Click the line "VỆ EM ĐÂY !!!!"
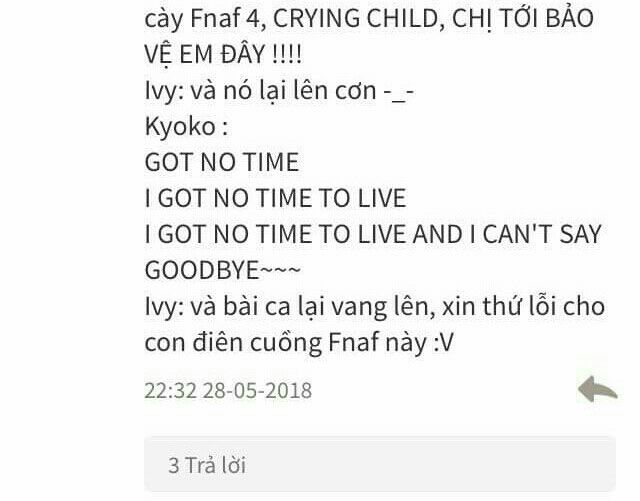 coord(223,54)
